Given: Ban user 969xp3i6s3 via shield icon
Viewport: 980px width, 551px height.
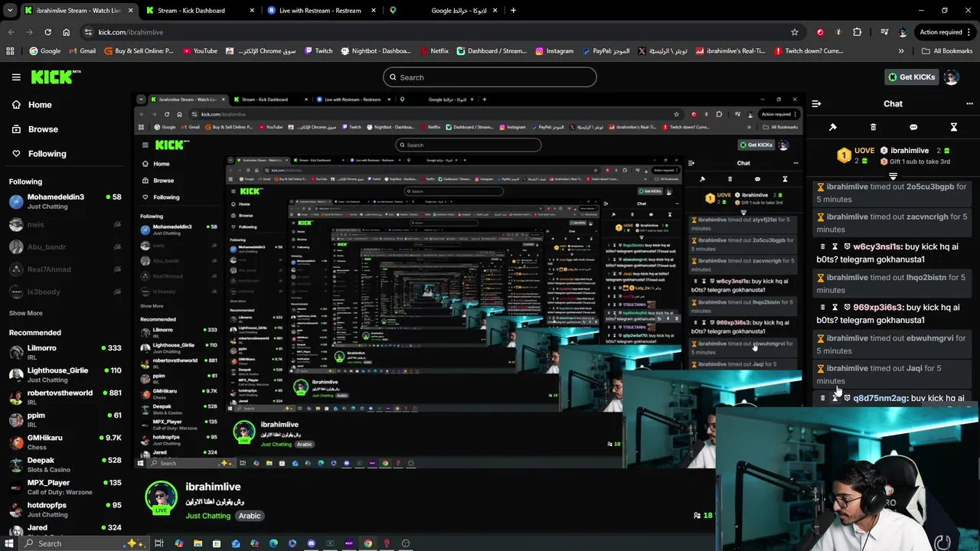Looking at the screenshot, I should (x=847, y=308).
